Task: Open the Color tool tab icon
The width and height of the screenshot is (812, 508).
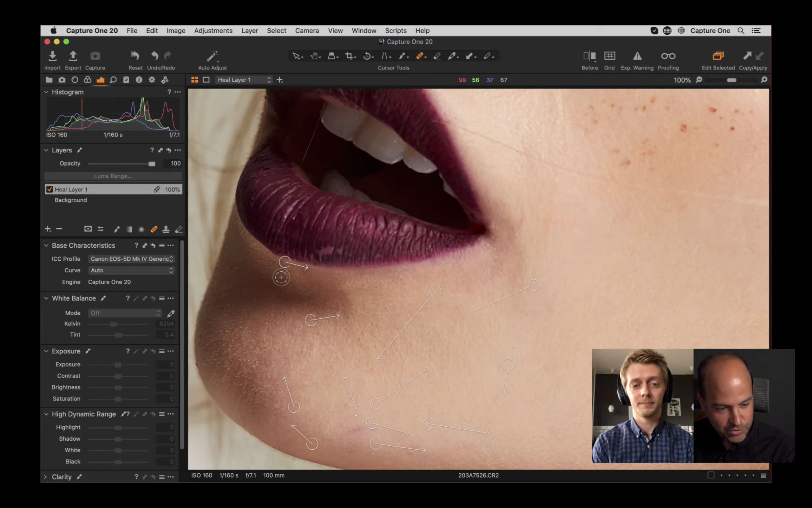Action: (88, 80)
